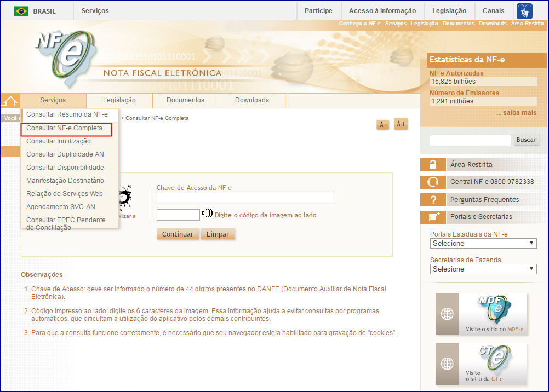
Task: Click Serviços in government top bar
Action: click(x=95, y=11)
